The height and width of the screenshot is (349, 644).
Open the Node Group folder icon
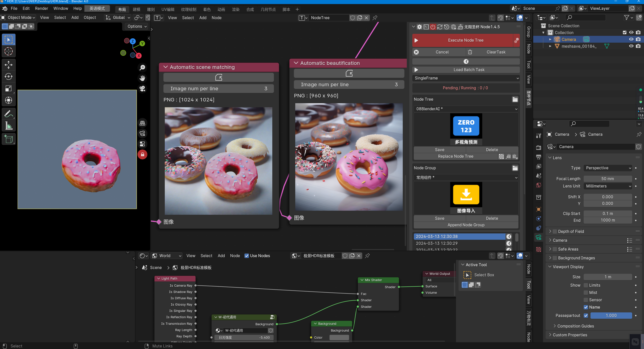tap(515, 168)
